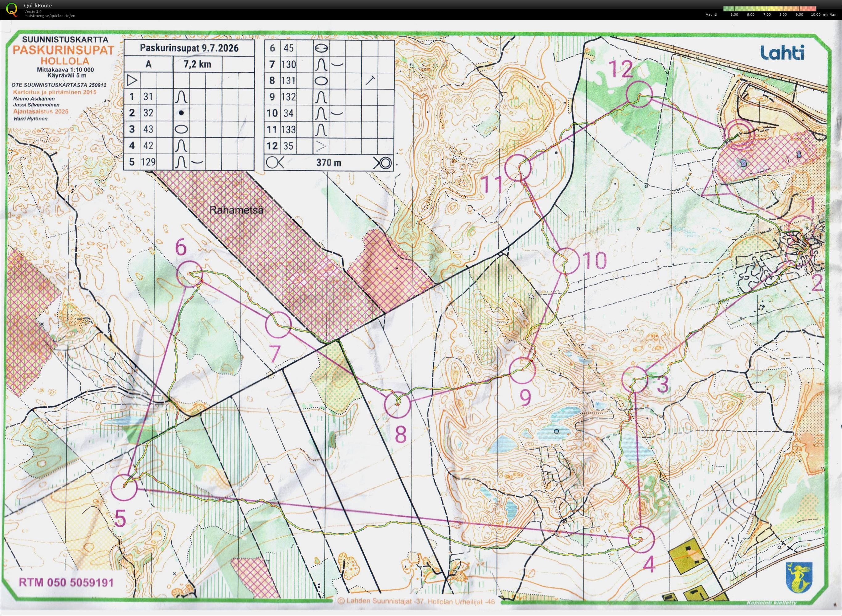This screenshot has height=616, width=842.
Task: Click the pace color gradient legend bar
Action: pyautogui.click(x=770, y=8)
